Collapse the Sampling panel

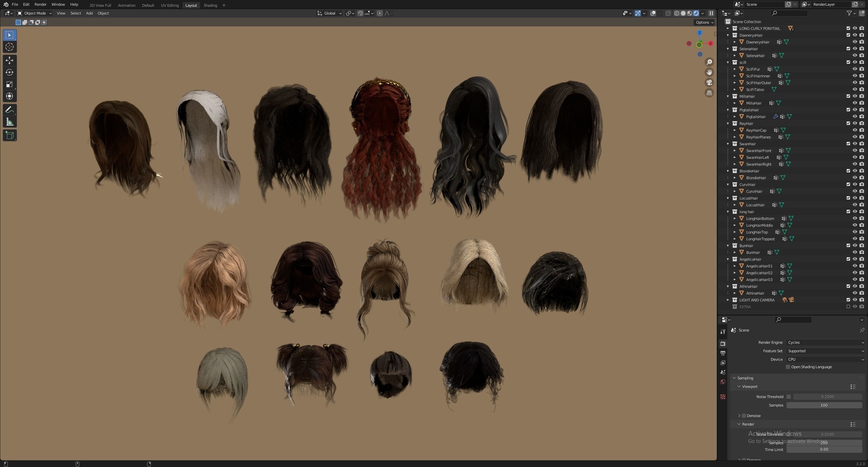coord(734,378)
